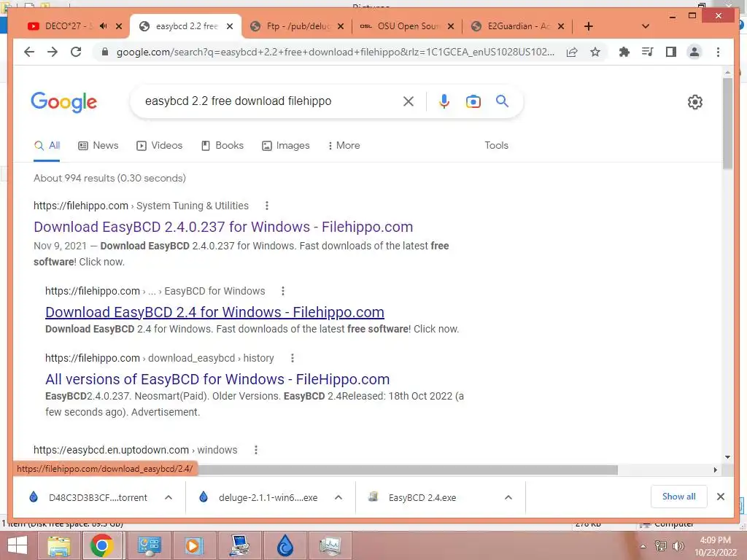Screen dimensions: 747x560
Task: Open options for download_easybcd history result
Action: pos(292,358)
